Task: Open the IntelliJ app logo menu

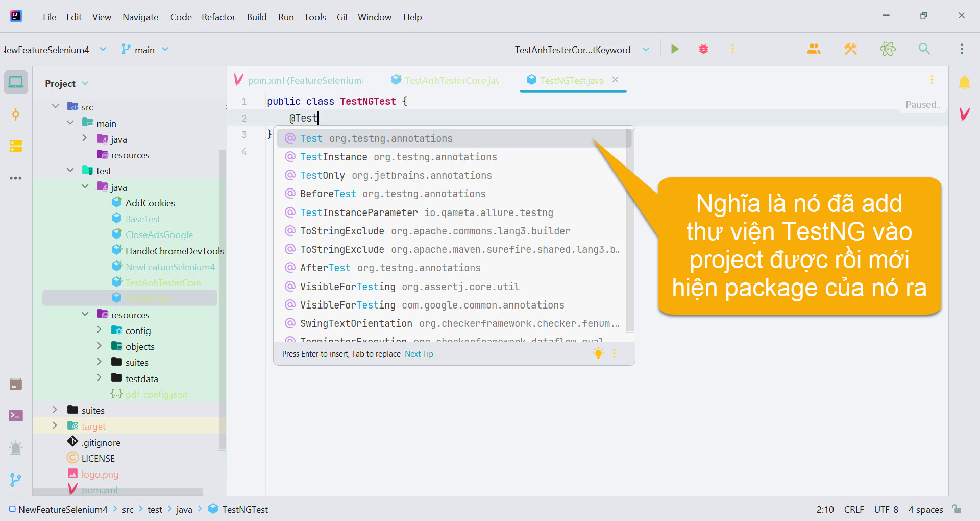Action: tap(16, 16)
